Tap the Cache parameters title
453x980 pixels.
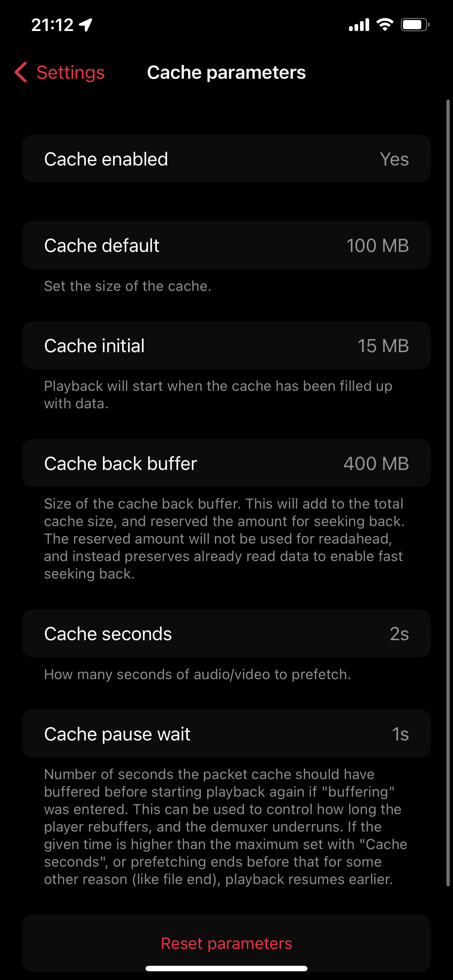[226, 72]
